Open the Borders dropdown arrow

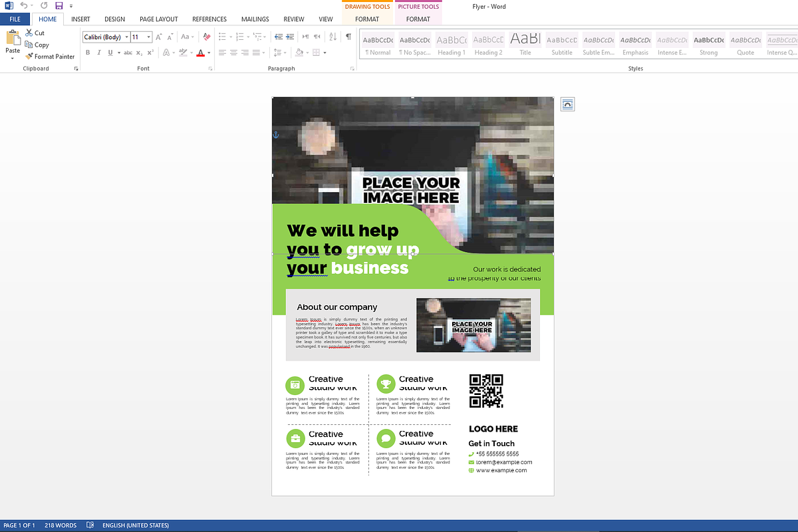(324, 53)
